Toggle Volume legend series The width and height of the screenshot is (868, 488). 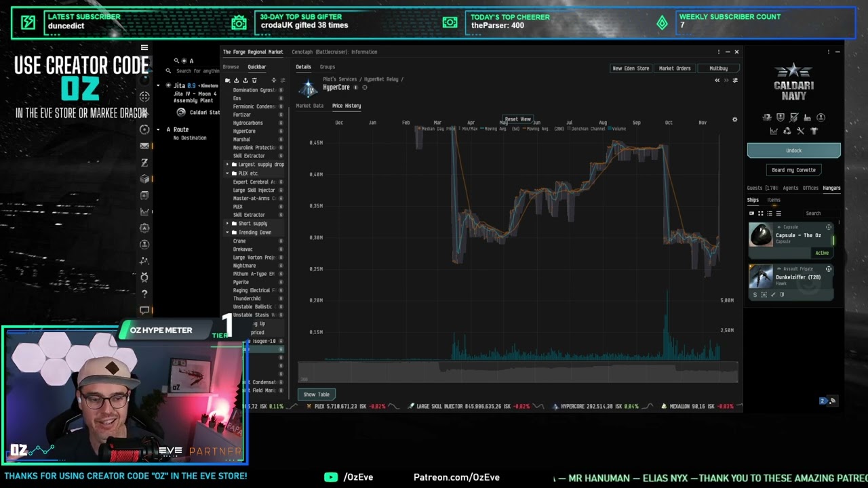pyautogui.click(x=618, y=129)
